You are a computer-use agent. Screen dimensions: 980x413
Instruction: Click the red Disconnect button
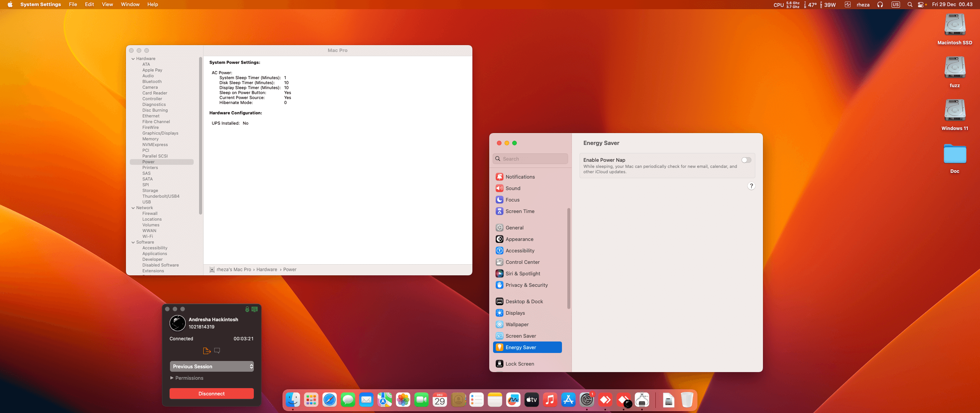tap(211, 393)
